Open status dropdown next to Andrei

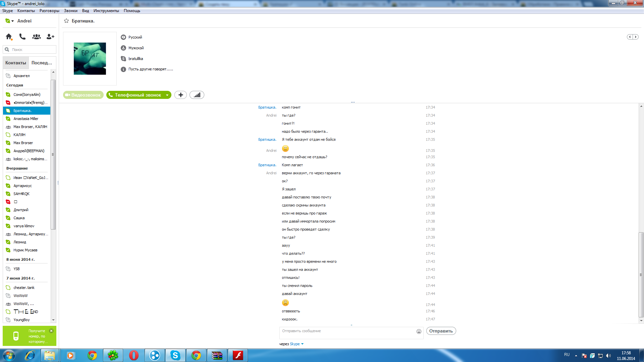click(x=12, y=21)
